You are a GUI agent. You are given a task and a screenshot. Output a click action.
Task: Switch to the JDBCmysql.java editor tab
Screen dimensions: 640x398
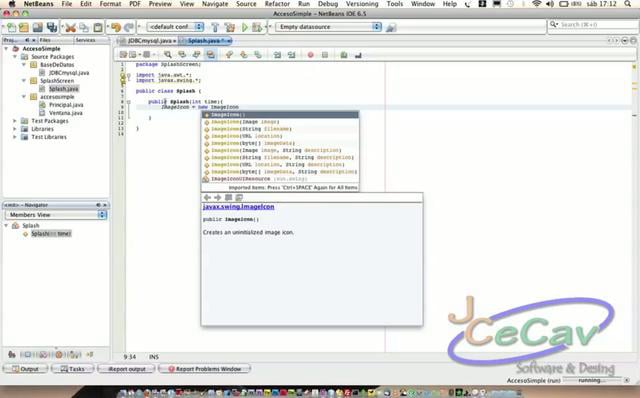click(149, 41)
